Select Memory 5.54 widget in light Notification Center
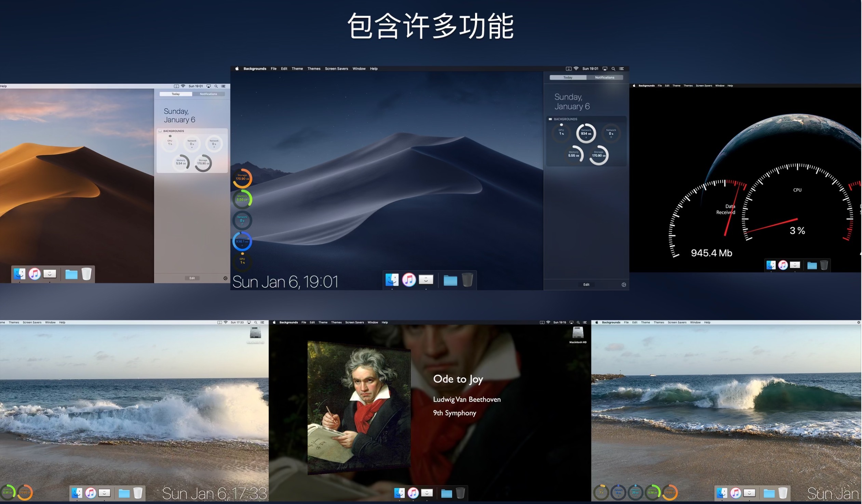The width and height of the screenshot is (862, 504). (x=181, y=163)
